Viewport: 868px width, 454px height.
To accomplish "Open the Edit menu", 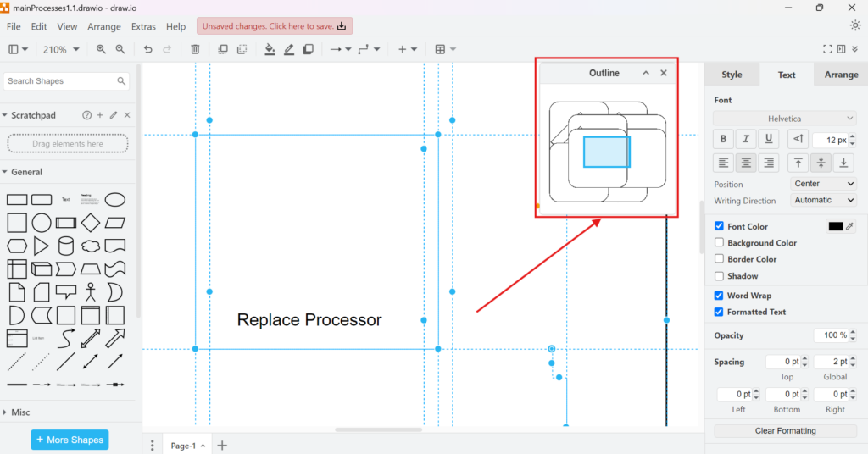I will pos(39,26).
